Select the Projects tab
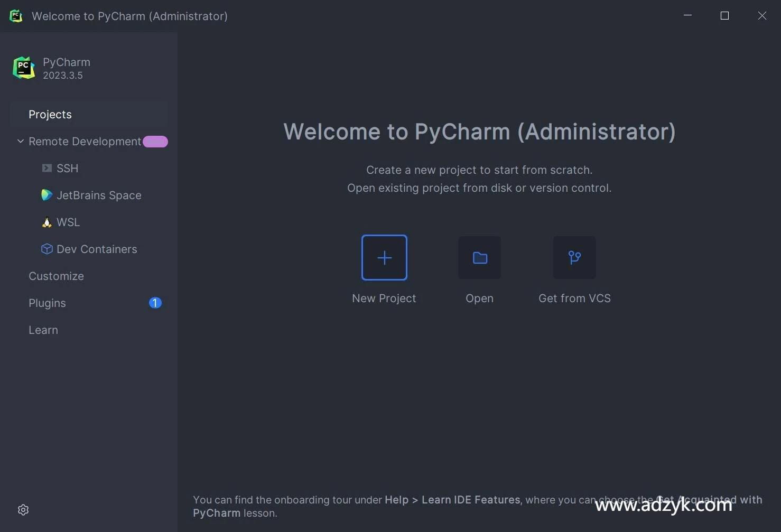Image resolution: width=781 pixels, height=532 pixels. point(89,114)
